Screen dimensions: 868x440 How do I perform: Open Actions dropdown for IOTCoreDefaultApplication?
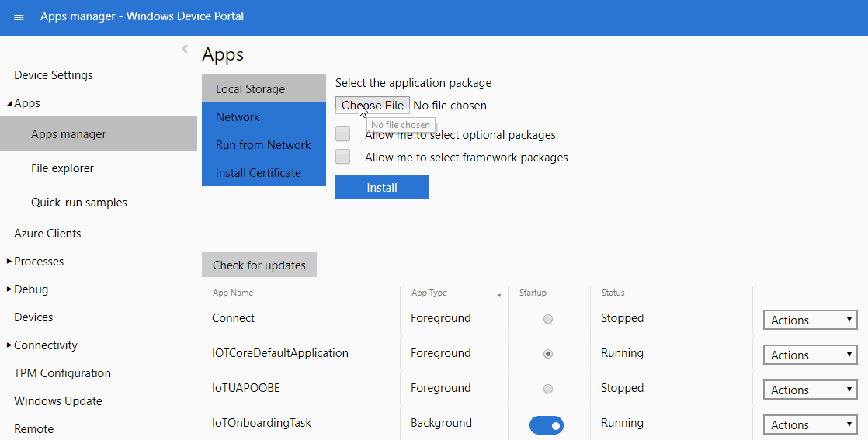tap(810, 355)
